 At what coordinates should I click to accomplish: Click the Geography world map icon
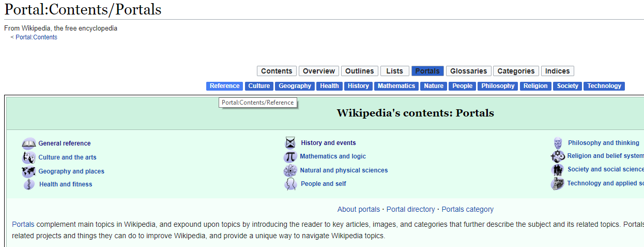click(29, 171)
